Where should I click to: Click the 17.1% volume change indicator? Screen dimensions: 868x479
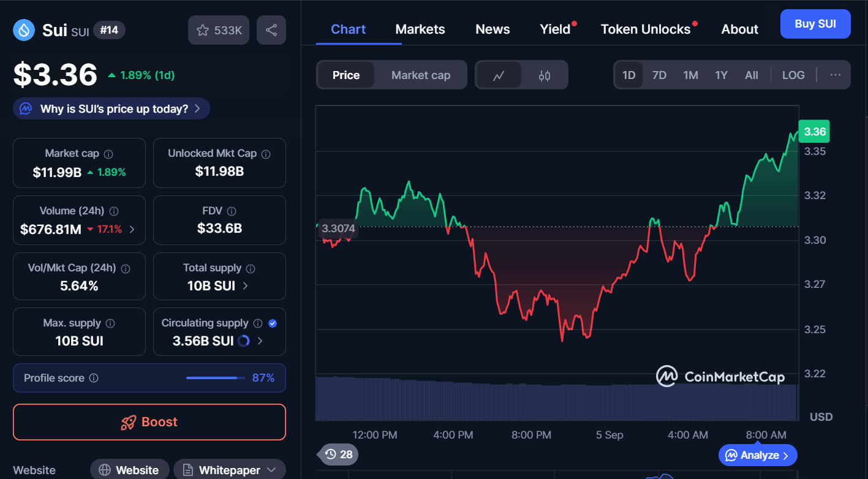[x=104, y=230]
